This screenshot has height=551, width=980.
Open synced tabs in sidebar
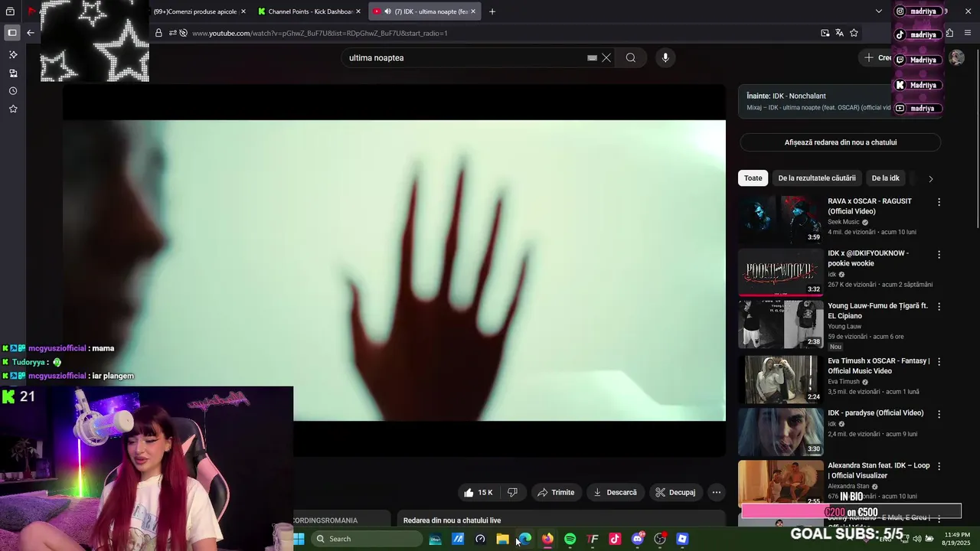(x=13, y=73)
